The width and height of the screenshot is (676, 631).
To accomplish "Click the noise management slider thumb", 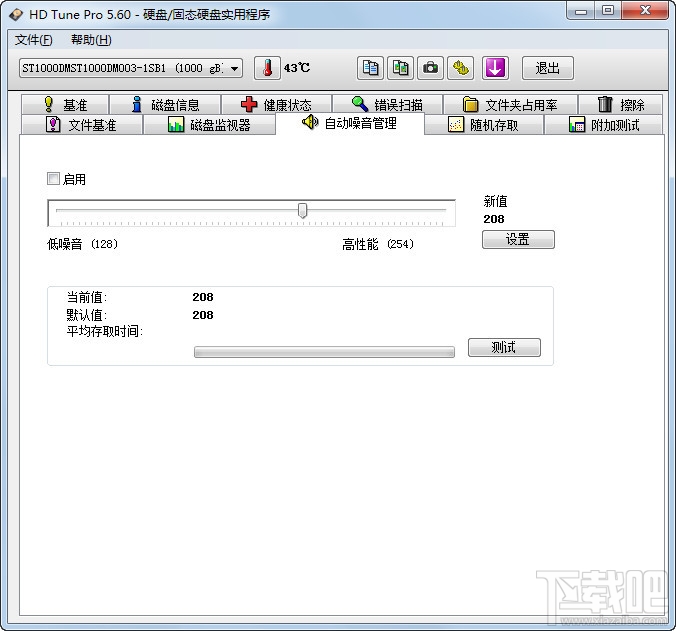I will coord(303,210).
